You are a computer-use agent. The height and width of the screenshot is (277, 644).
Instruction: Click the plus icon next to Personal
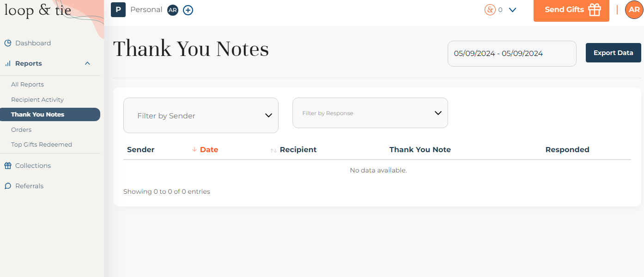click(x=188, y=10)
